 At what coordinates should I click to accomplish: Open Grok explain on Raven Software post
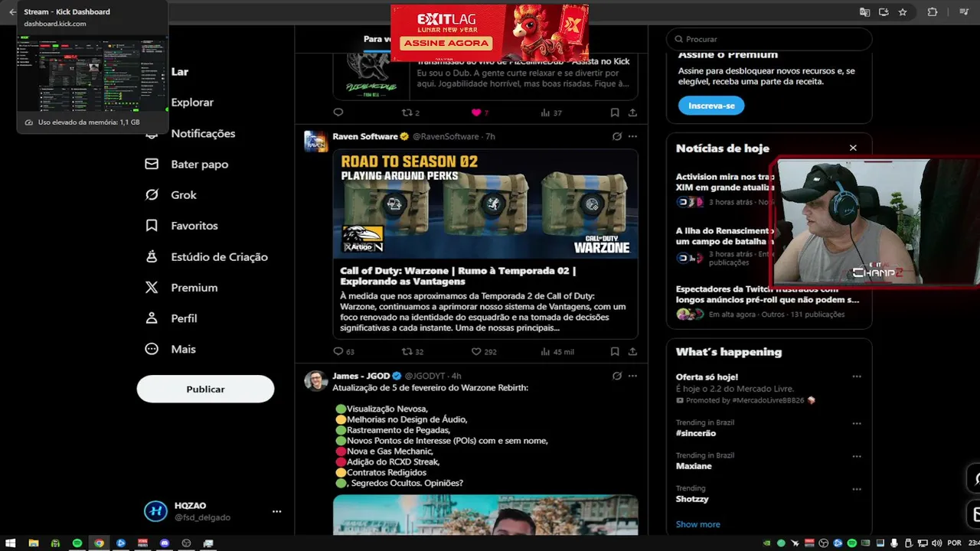pos(616,136)
